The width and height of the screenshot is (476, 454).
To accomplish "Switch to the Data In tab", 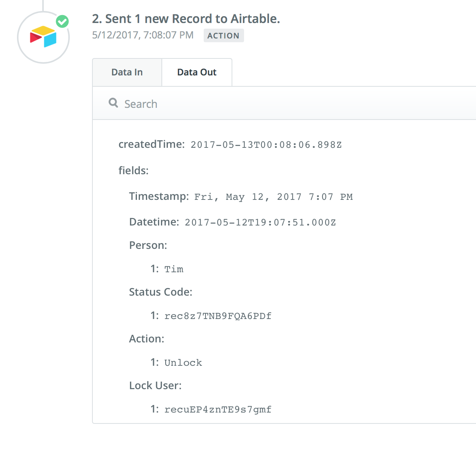I will tap(127, 72).
